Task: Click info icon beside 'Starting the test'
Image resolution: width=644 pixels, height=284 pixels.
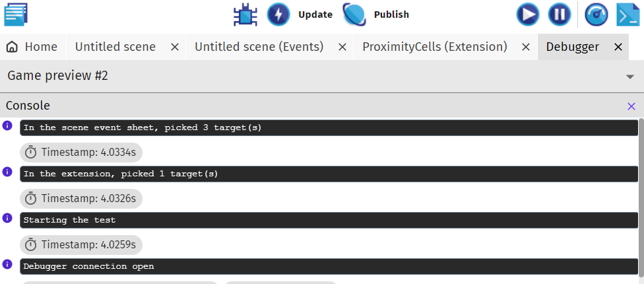Action: point(7,218)
